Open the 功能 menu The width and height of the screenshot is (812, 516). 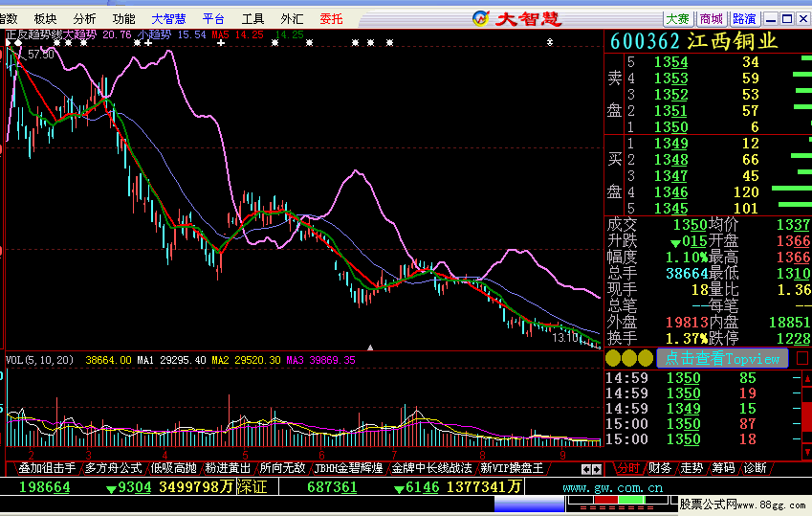123,19
